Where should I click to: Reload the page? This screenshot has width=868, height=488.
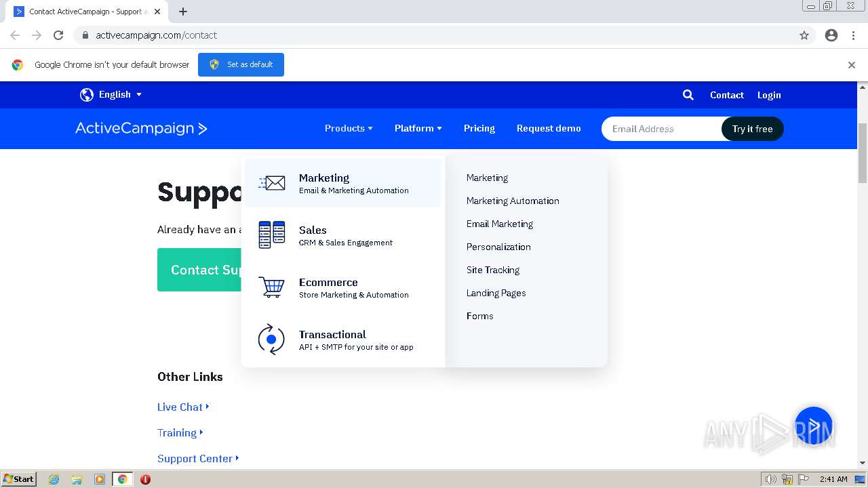tap(58, 35)
